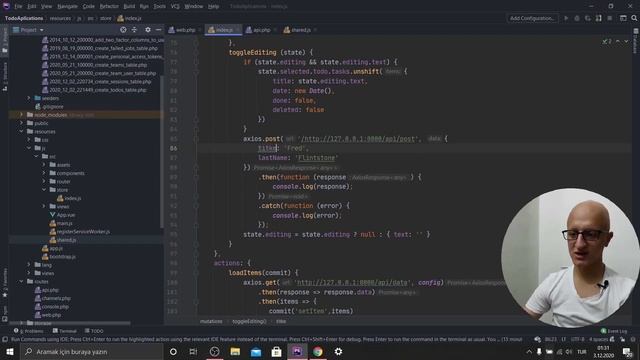This screenshot has height=360, width=640.
Task: Open Windows notification center icon
Action: coord(628,351)
